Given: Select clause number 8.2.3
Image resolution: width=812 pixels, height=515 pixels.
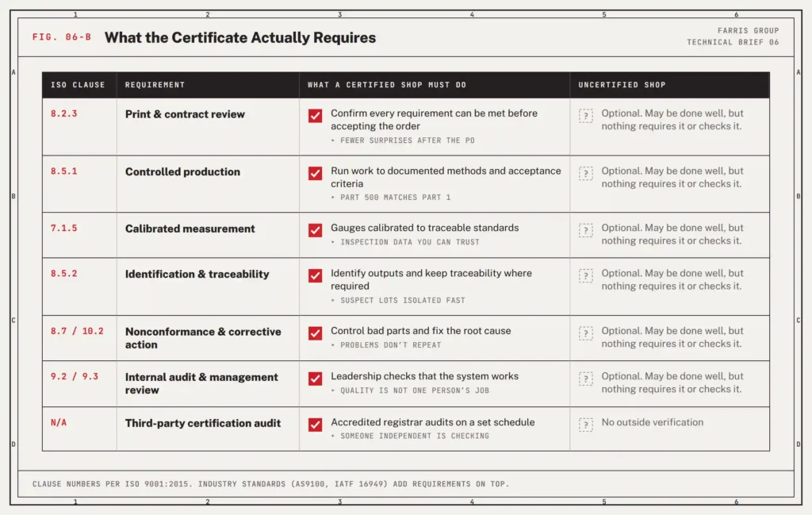Looking at the screenshot, I should coord(63,113).
